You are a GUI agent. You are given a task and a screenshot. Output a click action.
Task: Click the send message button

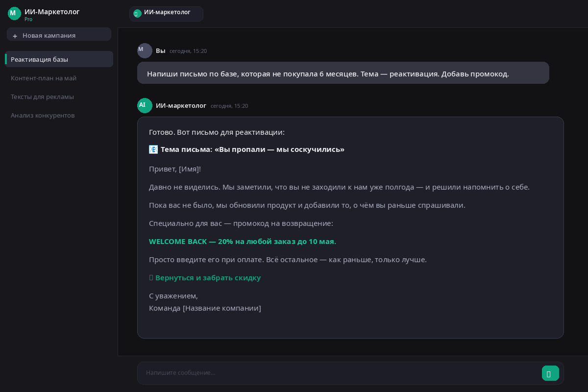pyautogui.click(x=550, y=373)
